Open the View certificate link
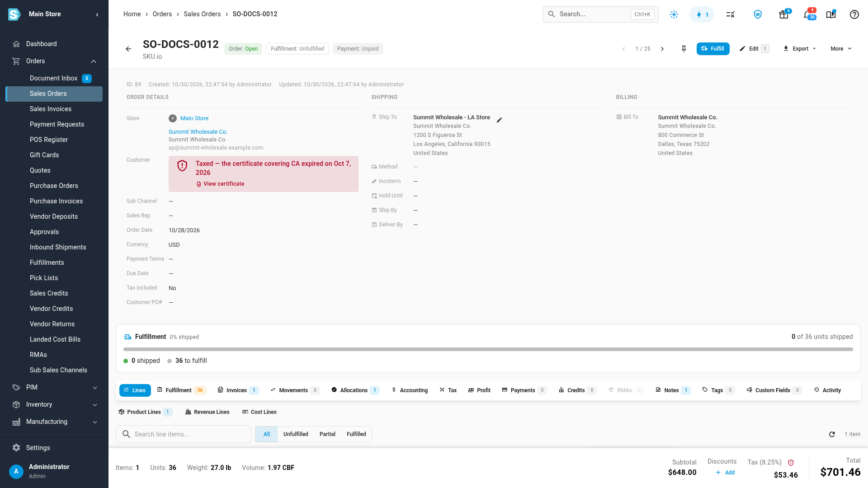 point(220,184)
